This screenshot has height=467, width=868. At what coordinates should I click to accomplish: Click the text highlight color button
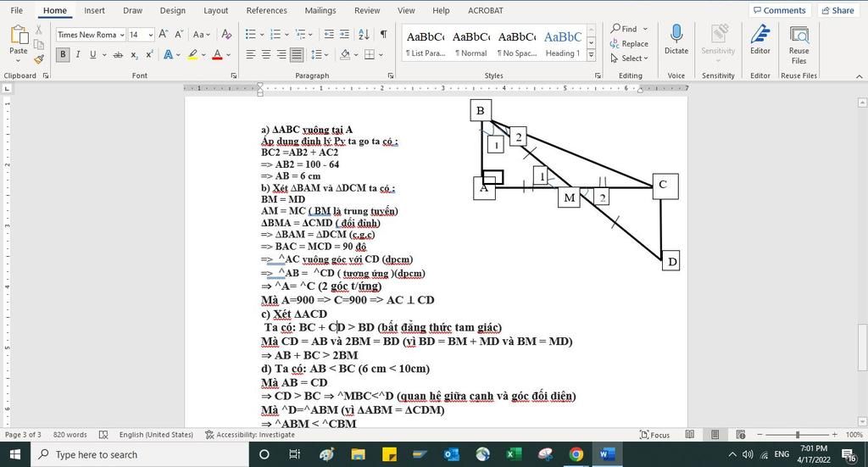(192, 55)
